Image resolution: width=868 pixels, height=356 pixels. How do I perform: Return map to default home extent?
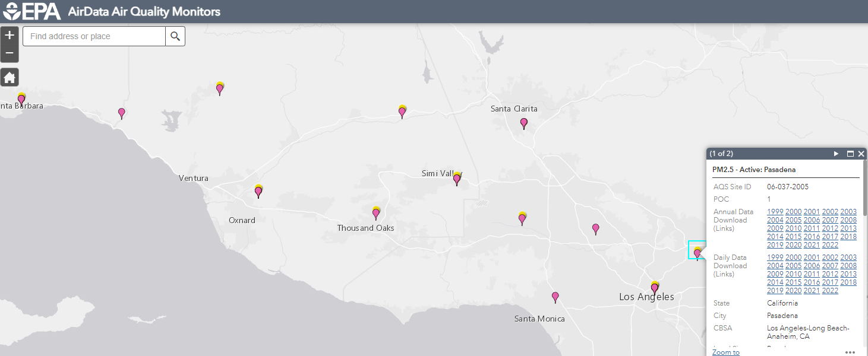pos(10,77)
